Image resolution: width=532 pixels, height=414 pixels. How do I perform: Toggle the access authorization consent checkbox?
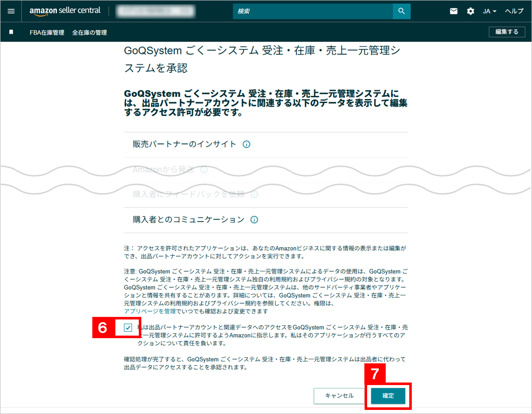pyautogui.click(x=128, y=328)
